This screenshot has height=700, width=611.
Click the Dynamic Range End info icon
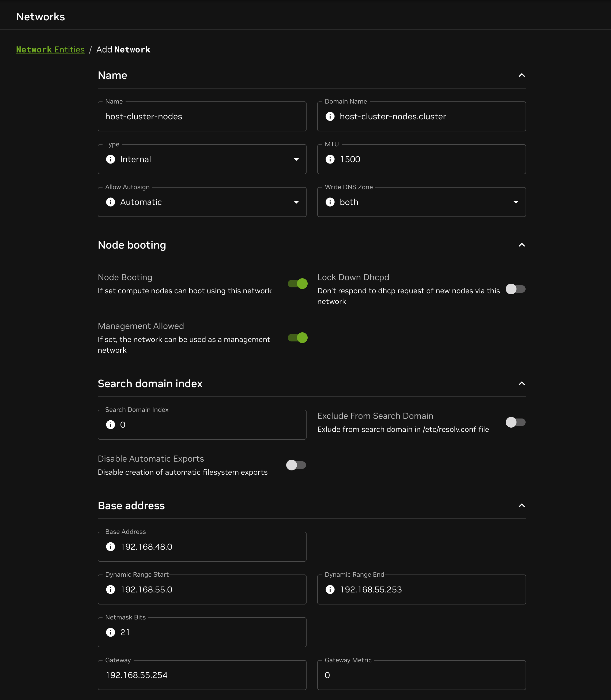pos(330,589)
